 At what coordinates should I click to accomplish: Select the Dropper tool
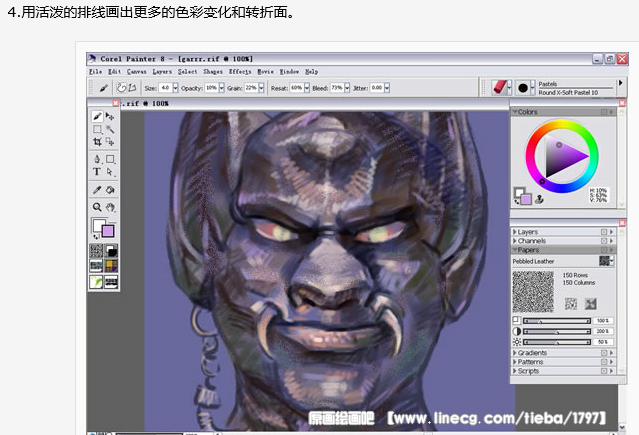(97, 190)
